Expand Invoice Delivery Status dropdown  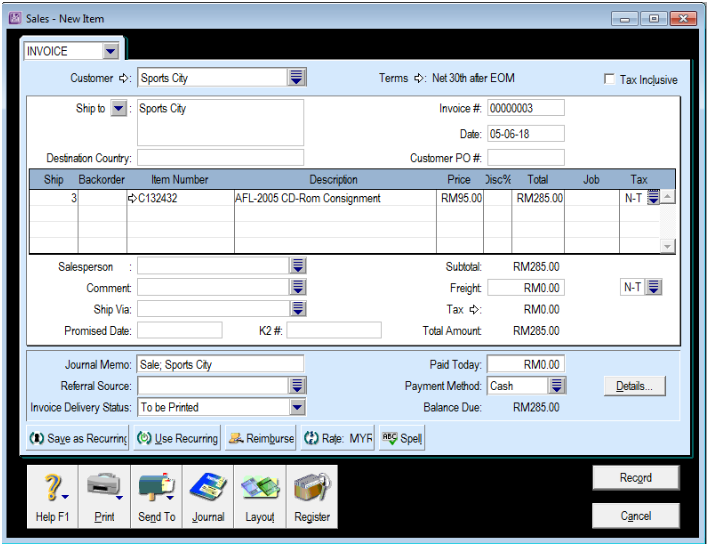click(297, 407)
